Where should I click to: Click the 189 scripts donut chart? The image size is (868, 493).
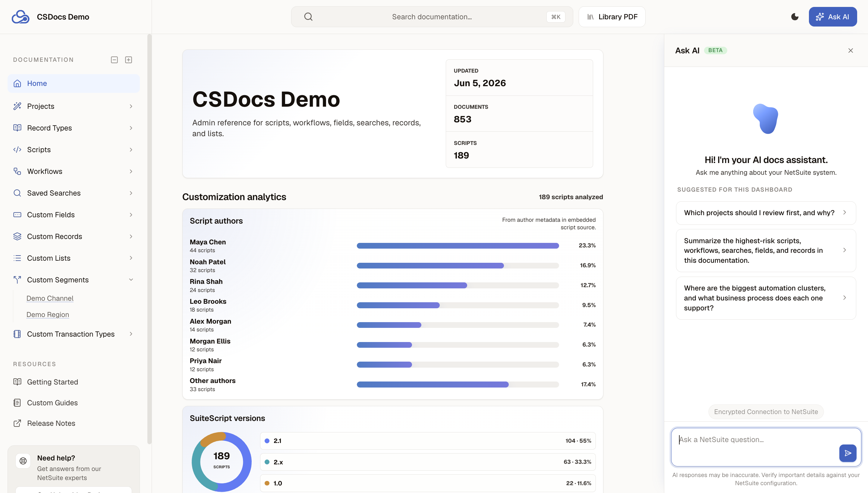coord(222,462)
